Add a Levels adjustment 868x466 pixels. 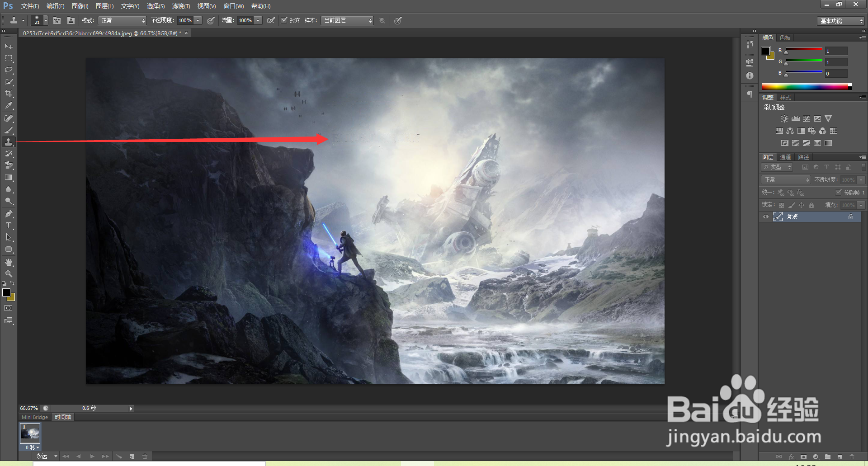(795, 119)
